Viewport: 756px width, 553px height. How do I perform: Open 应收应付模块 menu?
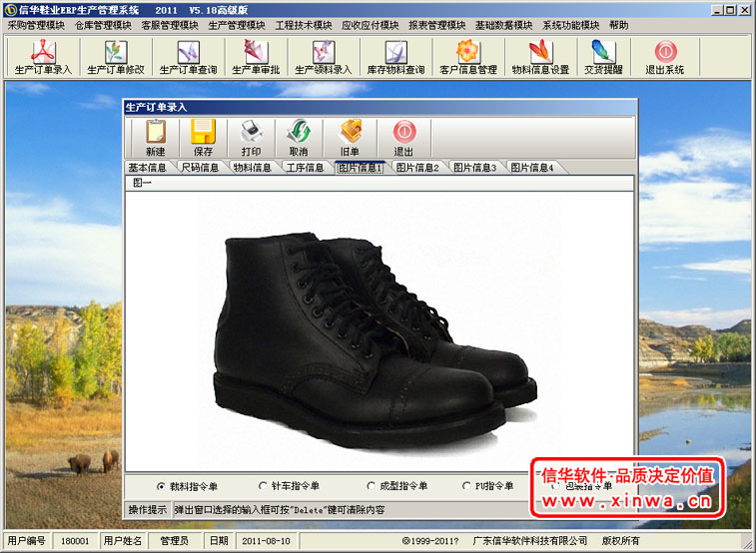(371, 26)
